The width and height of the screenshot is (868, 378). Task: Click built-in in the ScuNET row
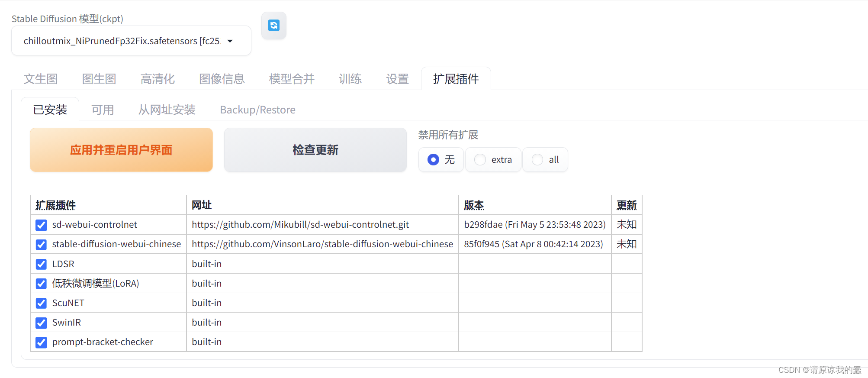pos(207,303)
